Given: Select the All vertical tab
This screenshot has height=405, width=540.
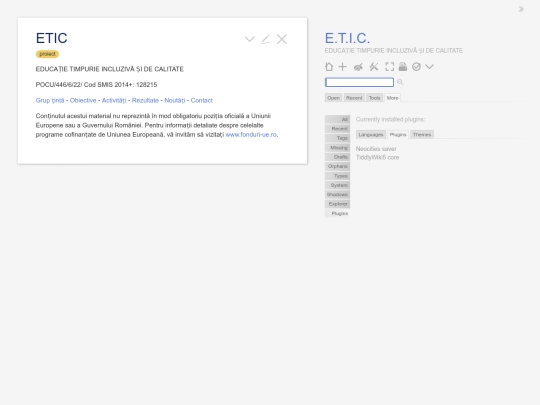Looking at the screenshot, I should point(338,119).
